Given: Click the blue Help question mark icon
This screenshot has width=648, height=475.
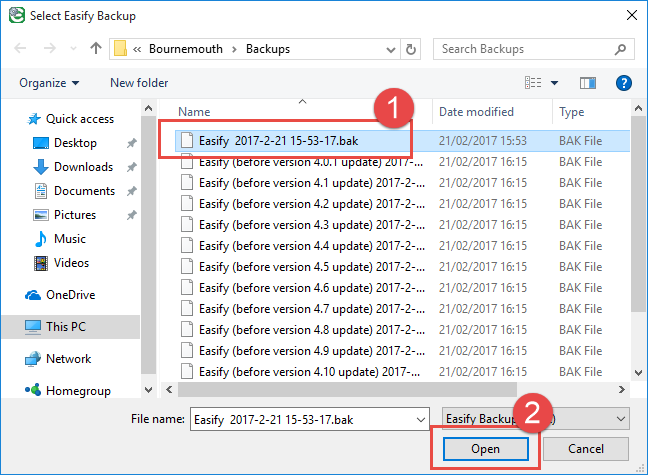Looking at the screenshot, I should tap(623, 83).
